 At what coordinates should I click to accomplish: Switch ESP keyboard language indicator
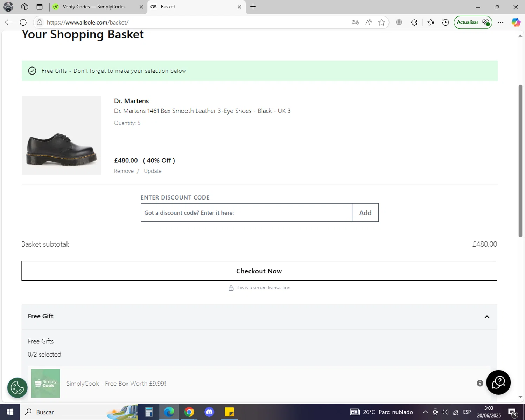pyautogui.click(x=467, y=412)
